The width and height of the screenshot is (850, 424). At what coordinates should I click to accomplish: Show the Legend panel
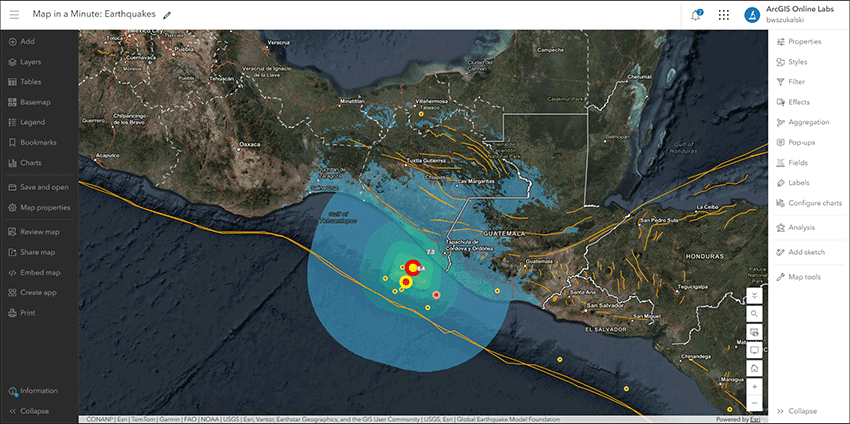point(27,122)
